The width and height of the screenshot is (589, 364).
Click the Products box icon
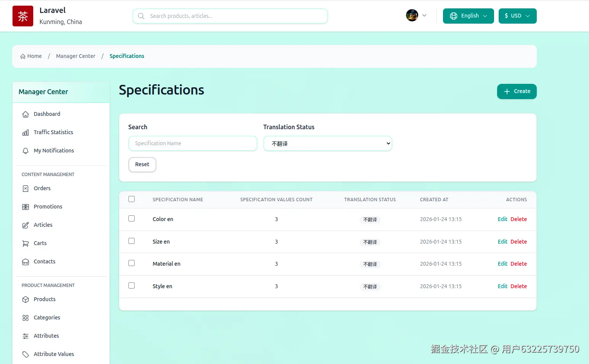26,300
